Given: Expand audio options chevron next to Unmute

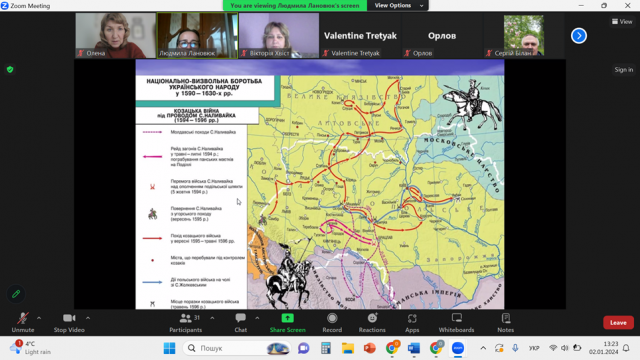Looking at the screenshot, I should point(39,318).
